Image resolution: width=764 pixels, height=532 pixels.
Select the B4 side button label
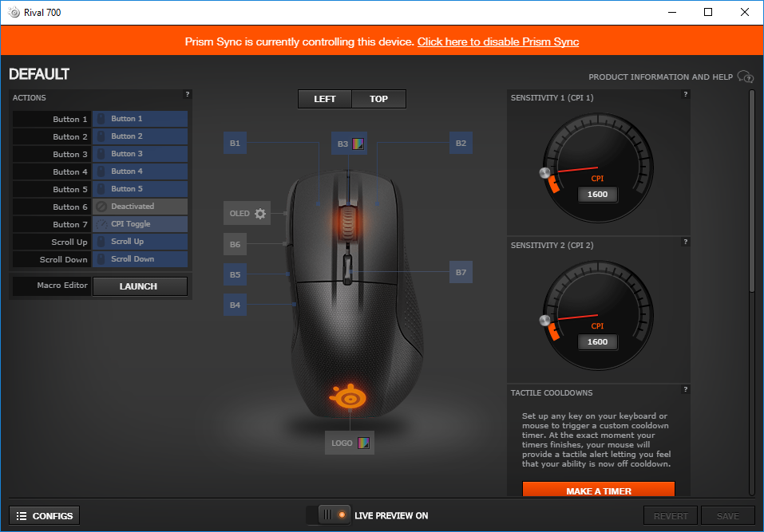[x=235, y=305]
